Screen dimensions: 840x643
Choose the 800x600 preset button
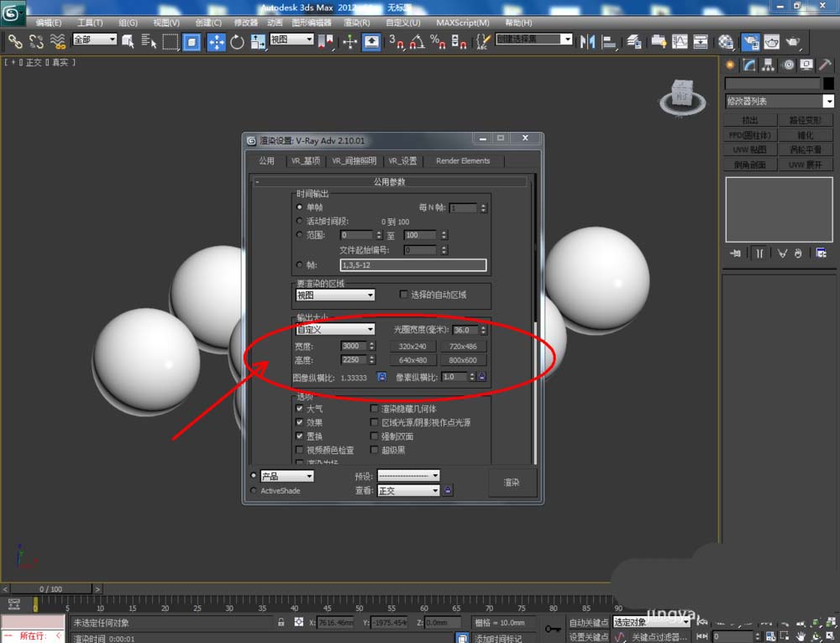coord(462,361)
